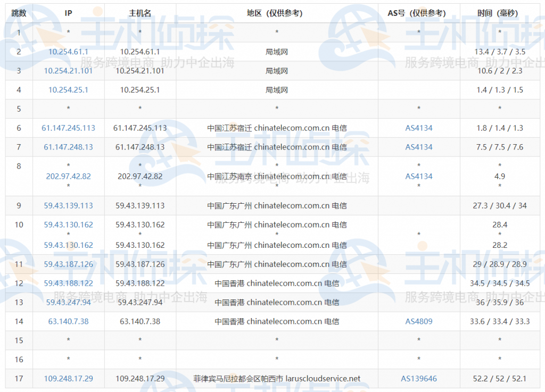Open IP link 10.254.21.101

point(68,71)
